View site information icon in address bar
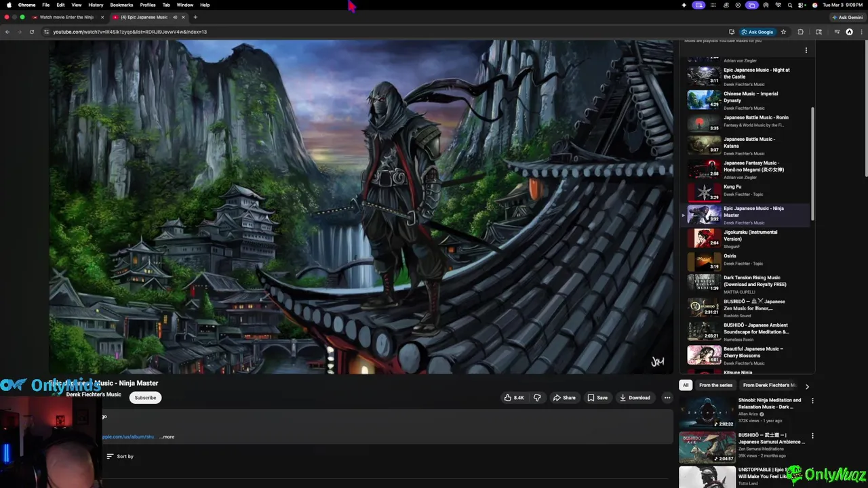Viewport: 868px width, 488px height. point(46,32)
